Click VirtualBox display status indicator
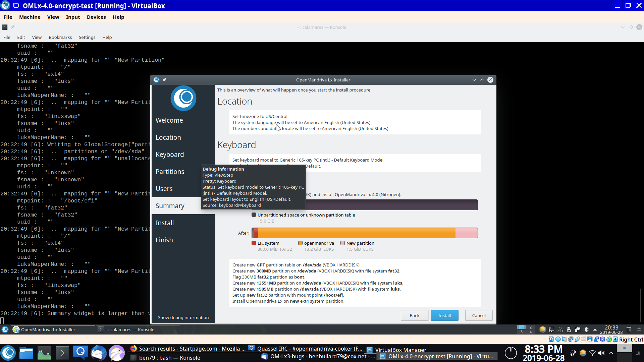 coord(590,339)
